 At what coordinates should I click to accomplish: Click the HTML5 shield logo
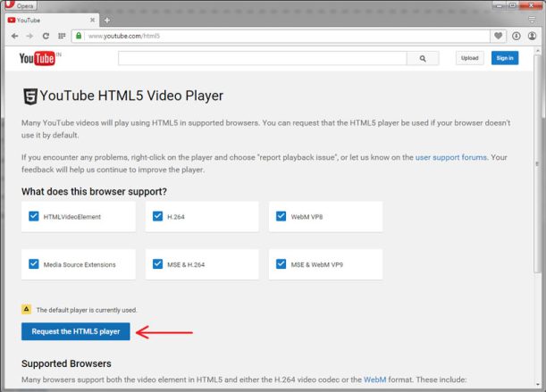(x=30, y=96)
